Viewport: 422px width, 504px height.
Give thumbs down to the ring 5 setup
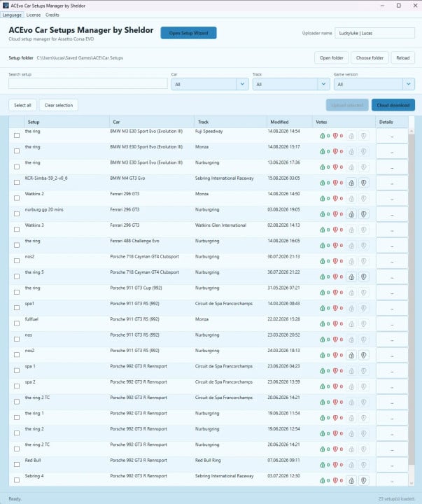click(363, 276)
